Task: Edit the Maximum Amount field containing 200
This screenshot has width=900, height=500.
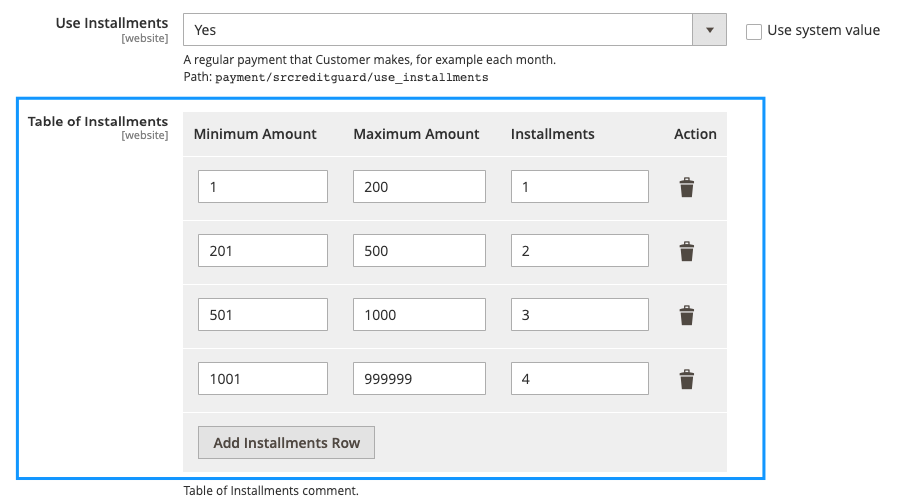Action: point(419,187)
